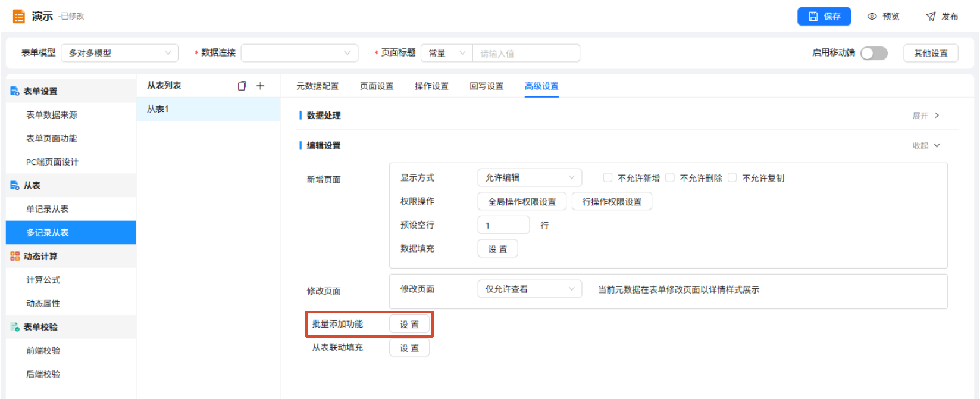Click the save disk icon

tap(813, 17)
